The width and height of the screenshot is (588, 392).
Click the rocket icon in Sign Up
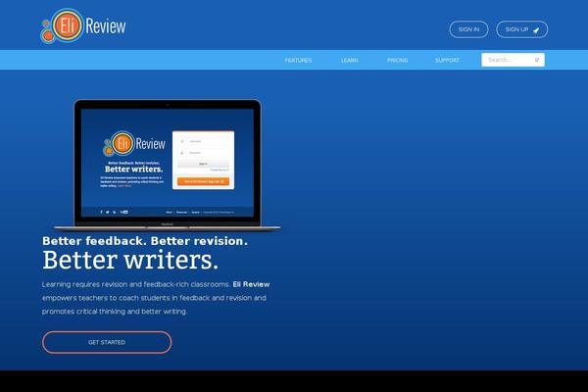coord(536,30)
